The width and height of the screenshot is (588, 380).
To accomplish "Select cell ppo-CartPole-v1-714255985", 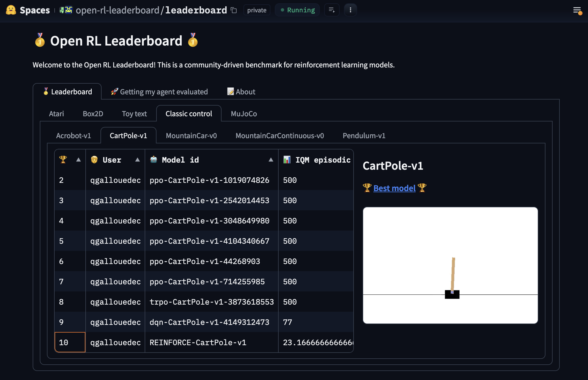I will 211,282.
